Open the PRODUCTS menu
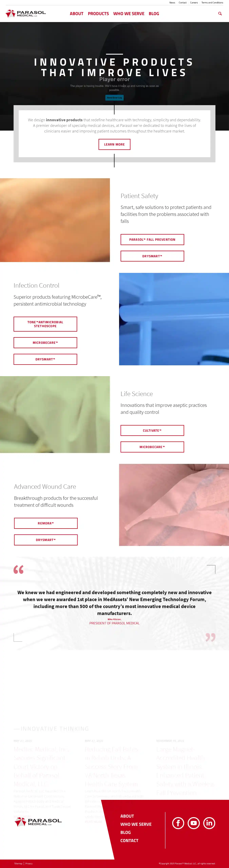Viewport: 229px width, 868px height. pos(98,14)
